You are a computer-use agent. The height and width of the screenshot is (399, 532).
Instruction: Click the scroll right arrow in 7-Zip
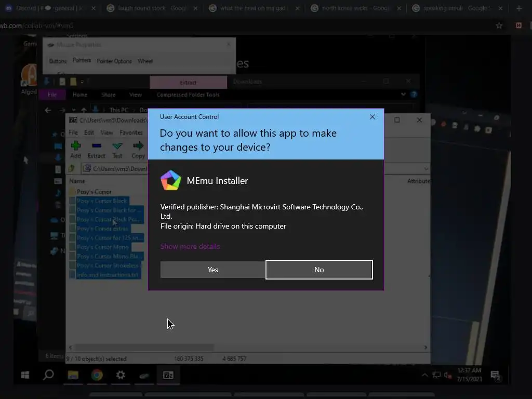click(425, 348)
